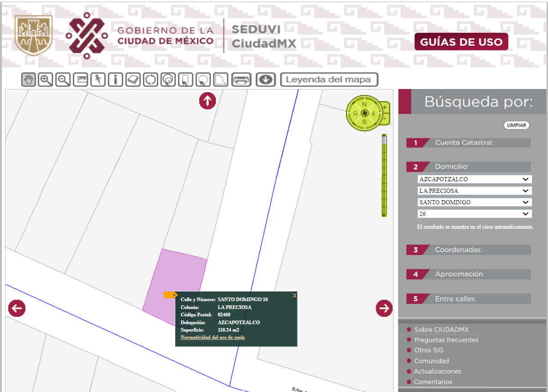Select the ruler measure tool
This screenshot has height=392, width=548.
coord(80,80)
